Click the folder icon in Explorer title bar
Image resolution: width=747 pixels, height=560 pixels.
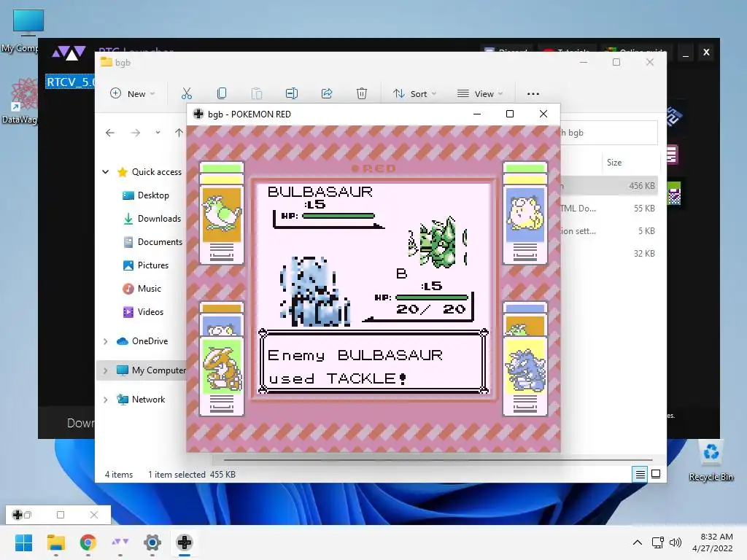point(106,63)
